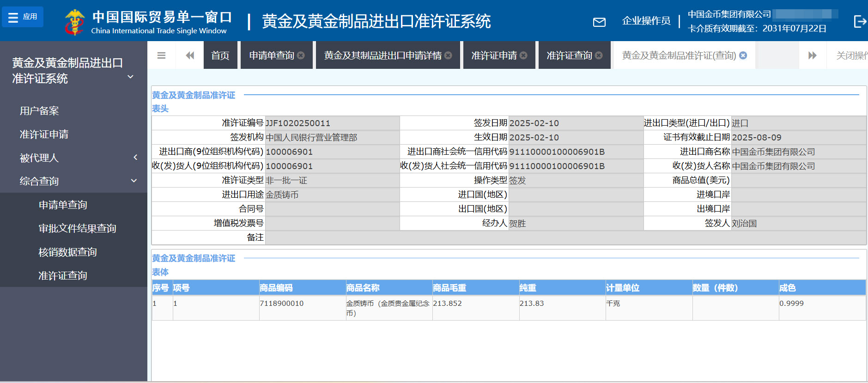Click the 企业操作员 label in header
The image size is (868, 383).
coord(646,21)
